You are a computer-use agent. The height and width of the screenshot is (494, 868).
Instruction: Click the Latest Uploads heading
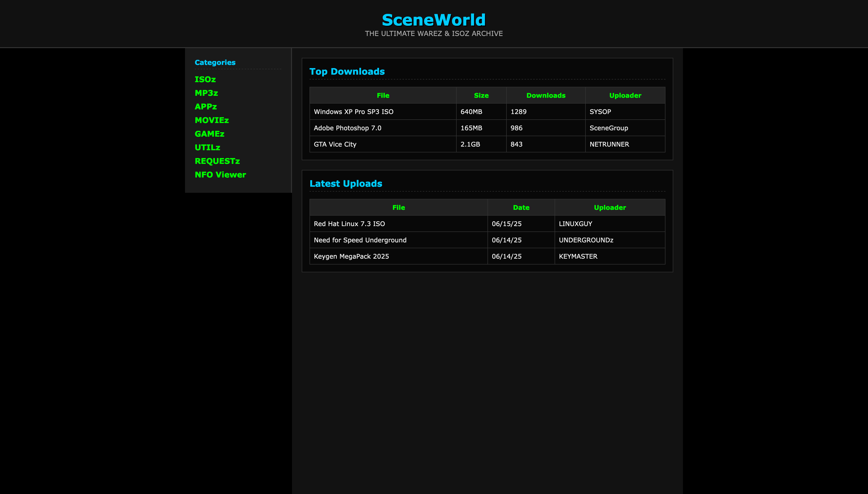[345, 184]
